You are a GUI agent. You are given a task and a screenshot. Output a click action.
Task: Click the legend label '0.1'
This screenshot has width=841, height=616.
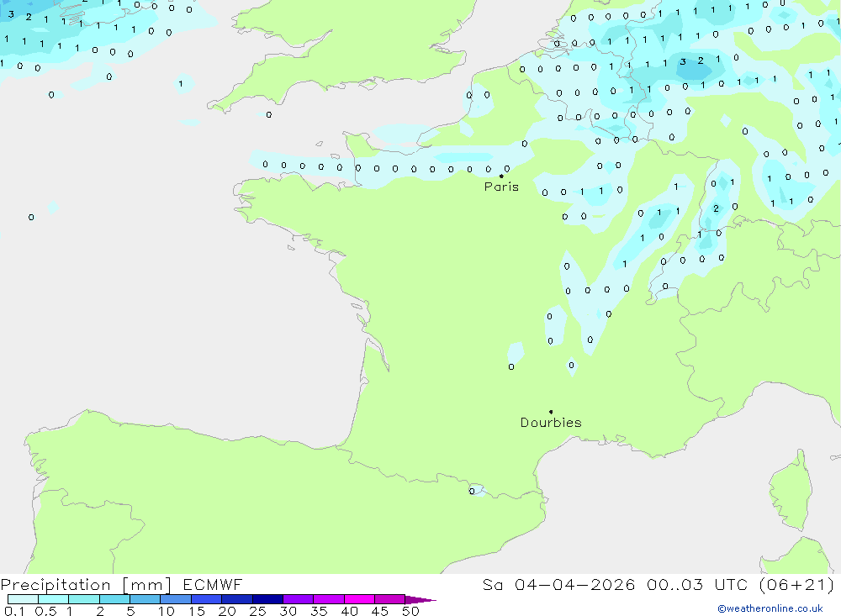pos(14,611)
